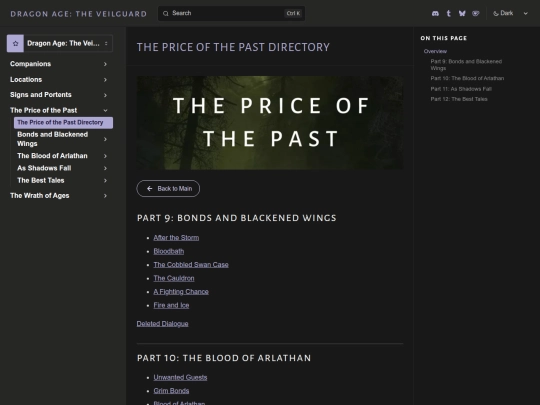This screenshot has height=405, width=540.
Task: Click the Back to Main button
Action: 168,189
